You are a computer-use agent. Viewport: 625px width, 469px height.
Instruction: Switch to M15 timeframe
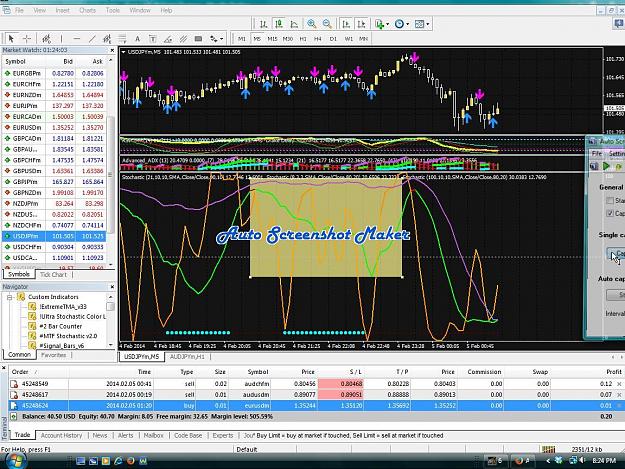coord(272,39)
